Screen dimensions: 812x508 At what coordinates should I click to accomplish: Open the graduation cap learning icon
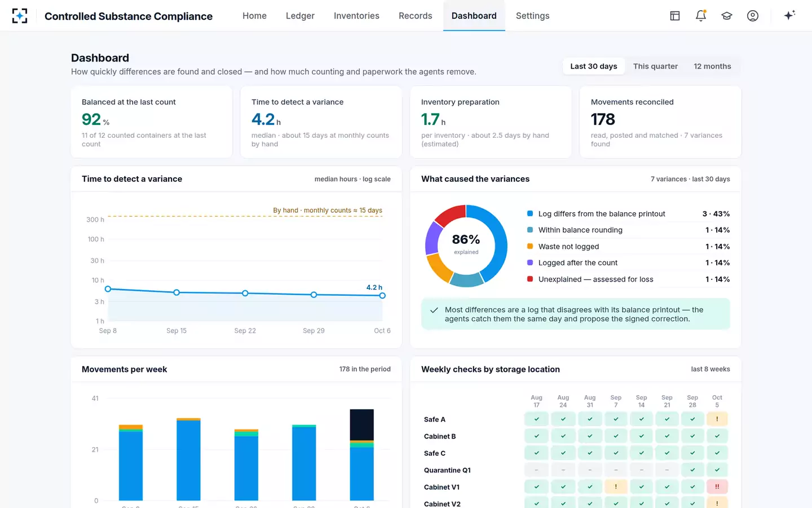(x=727, y=16)
